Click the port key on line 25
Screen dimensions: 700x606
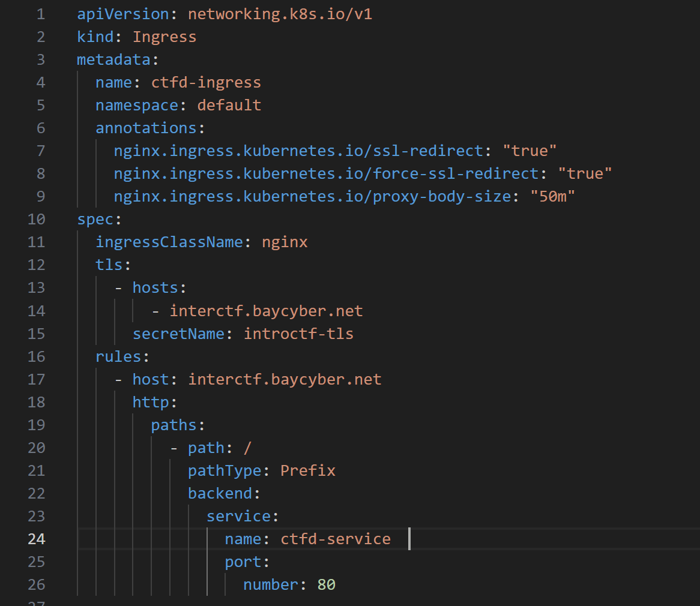(243, 562)
